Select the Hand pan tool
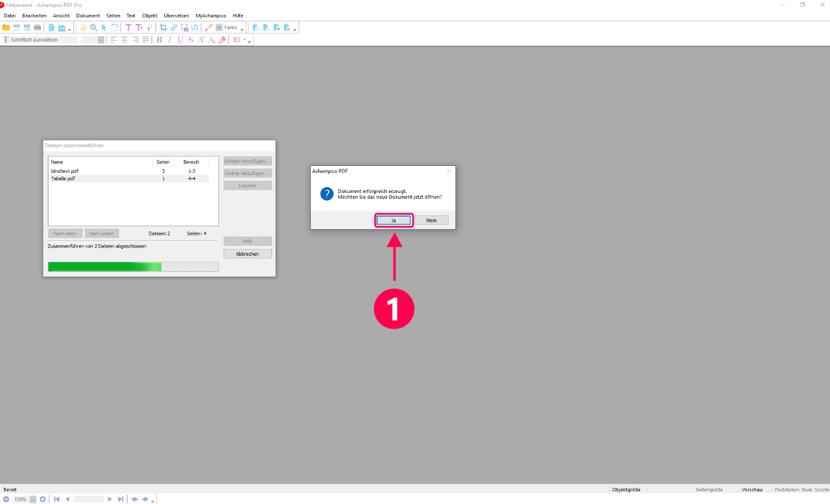 83,28
